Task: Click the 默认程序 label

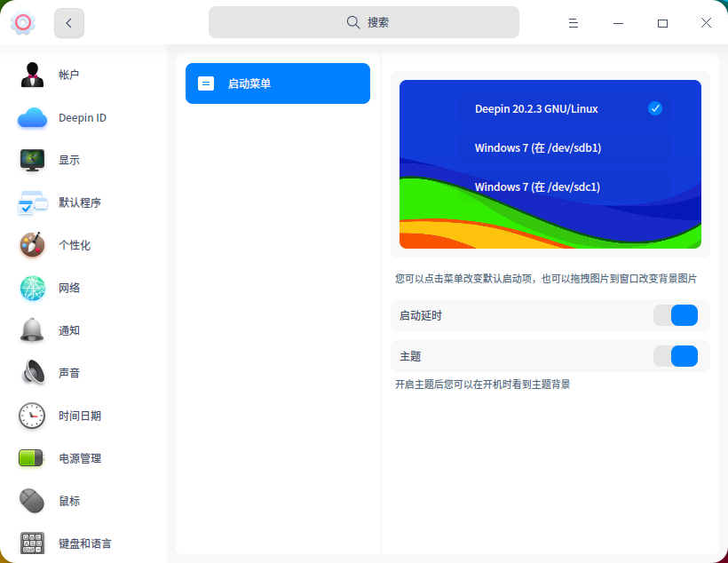Action: [80, 203]
